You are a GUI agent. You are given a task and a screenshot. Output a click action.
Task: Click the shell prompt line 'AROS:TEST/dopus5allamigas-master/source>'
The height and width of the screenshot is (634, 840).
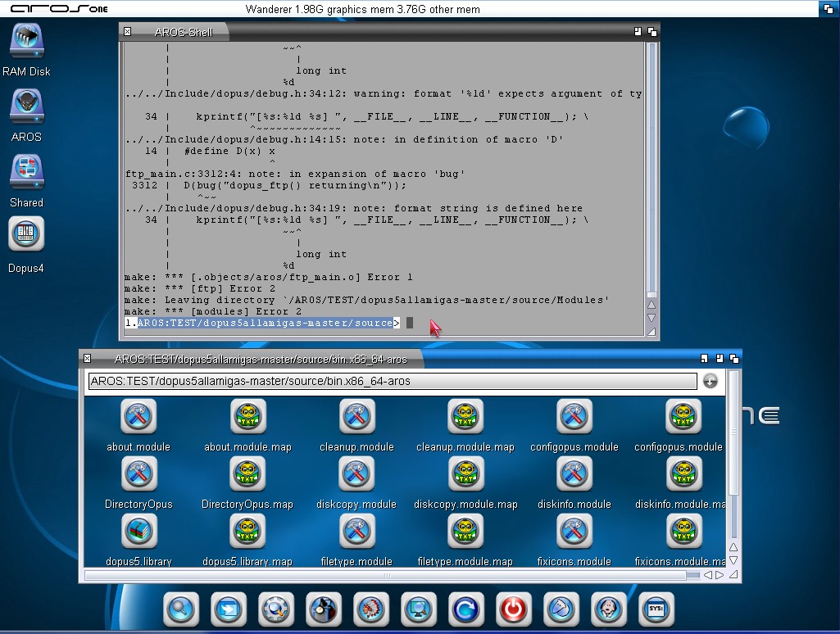tap(262, 323)
